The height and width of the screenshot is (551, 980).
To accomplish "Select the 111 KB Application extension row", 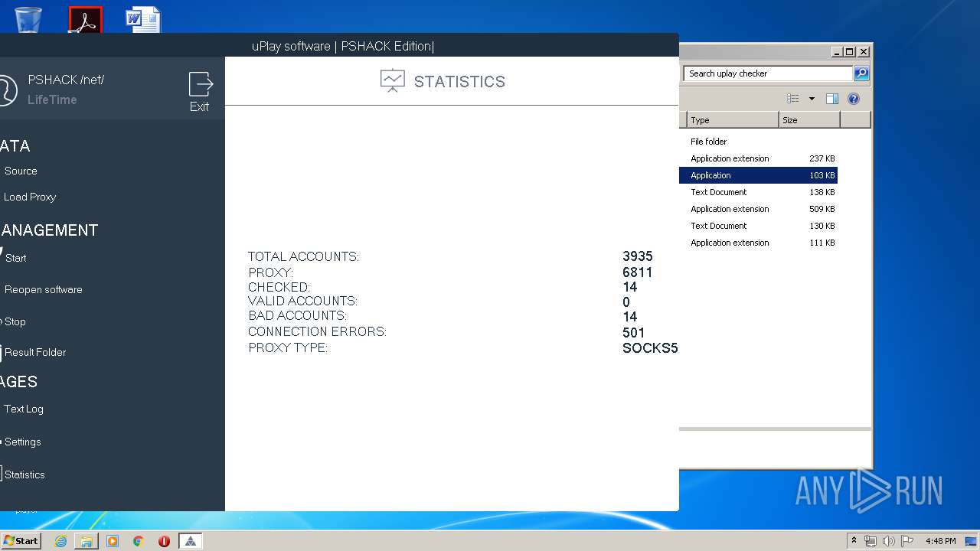I will click(758, 243).
